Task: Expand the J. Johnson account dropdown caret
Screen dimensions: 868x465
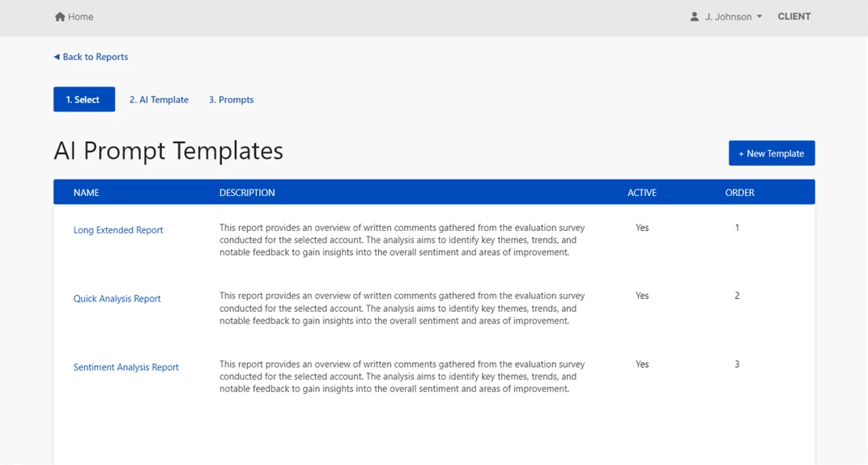Action: pos(759,17)
